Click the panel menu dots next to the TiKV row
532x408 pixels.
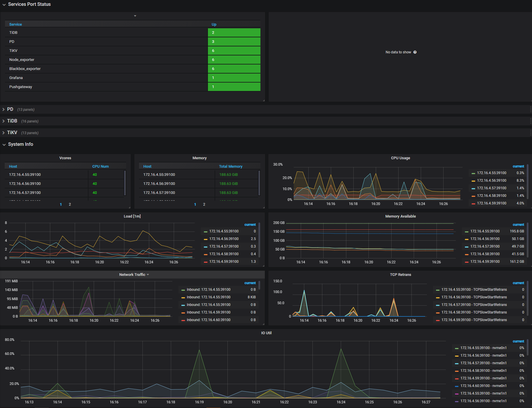[x=530, y=132]
